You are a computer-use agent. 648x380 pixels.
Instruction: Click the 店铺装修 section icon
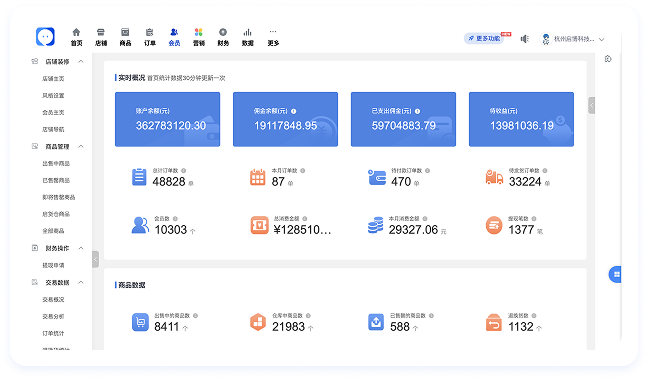point(35,62)
